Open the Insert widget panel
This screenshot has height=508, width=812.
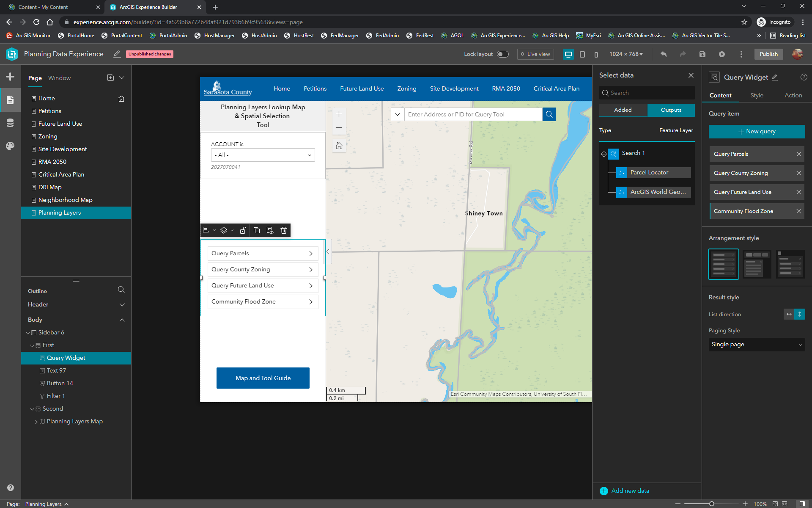[10, 77]
